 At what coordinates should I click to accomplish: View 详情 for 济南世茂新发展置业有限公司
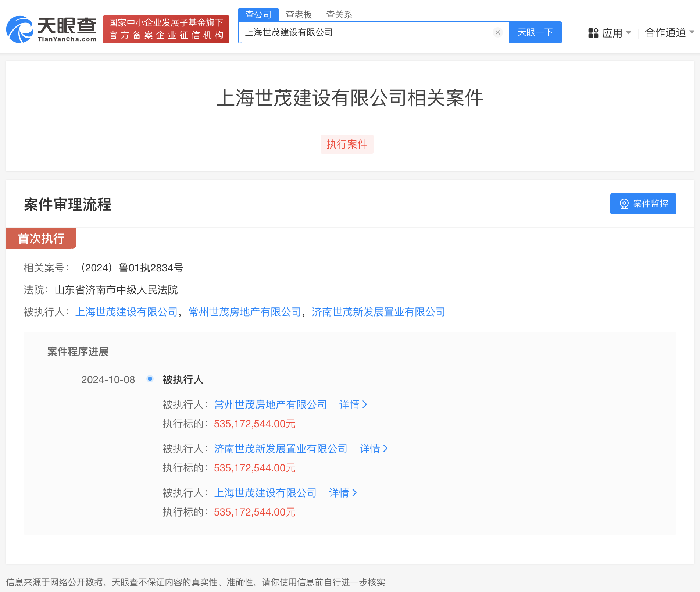pos(374,449)
